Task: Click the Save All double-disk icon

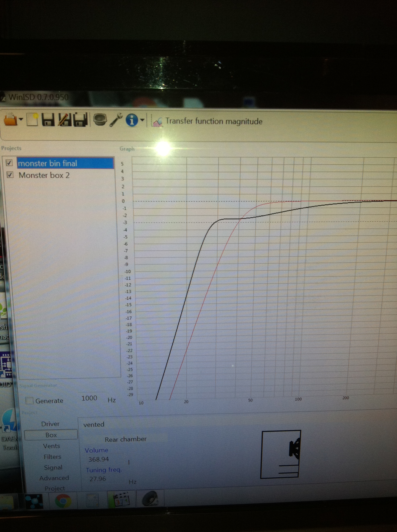Action: pyautogui.click(x=81, y=119)
